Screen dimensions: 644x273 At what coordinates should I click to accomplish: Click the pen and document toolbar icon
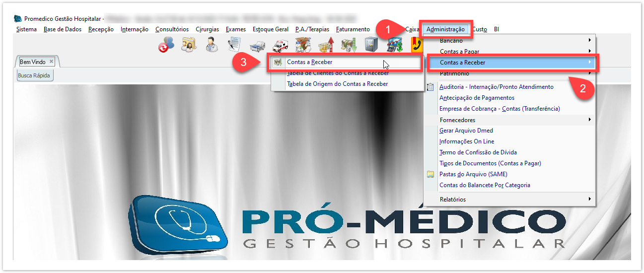point(234,45)
